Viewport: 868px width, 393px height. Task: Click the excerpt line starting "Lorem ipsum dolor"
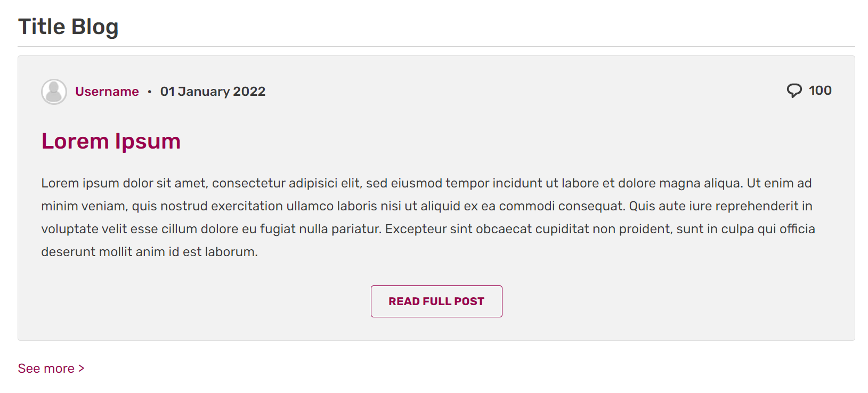pyautogui.click(x=426, y=183)
